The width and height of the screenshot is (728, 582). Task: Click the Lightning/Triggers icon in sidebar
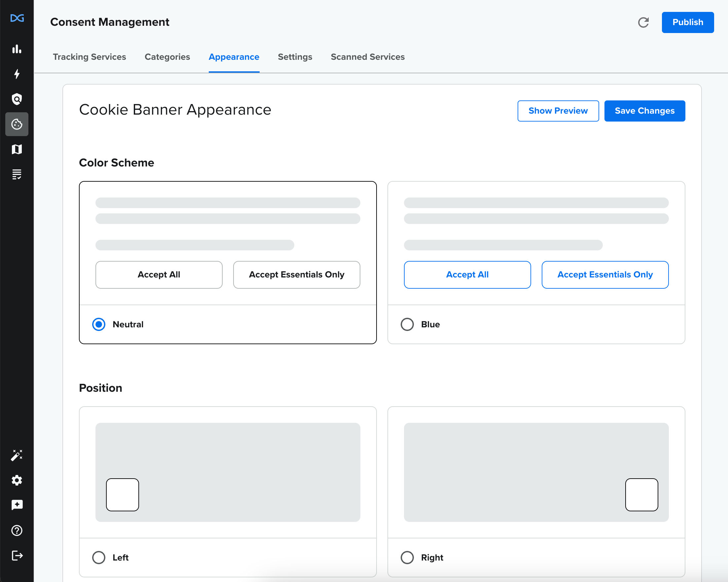17,74
